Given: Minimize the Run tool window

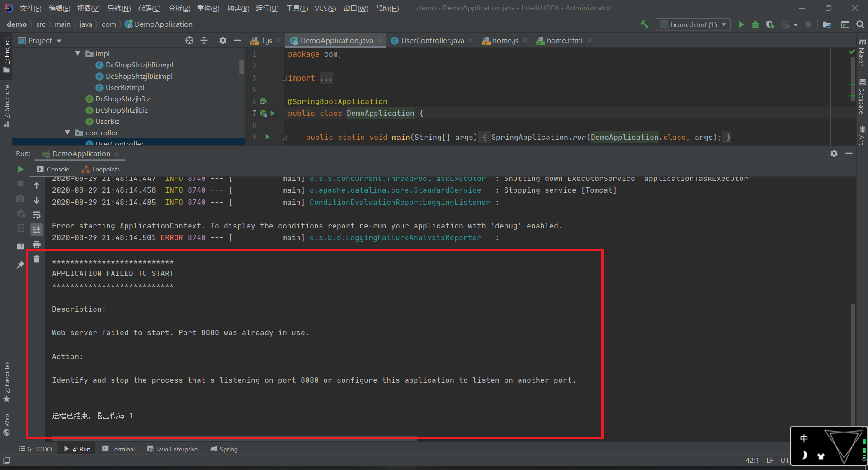Looking at the screenshot, I should point(849,153).
